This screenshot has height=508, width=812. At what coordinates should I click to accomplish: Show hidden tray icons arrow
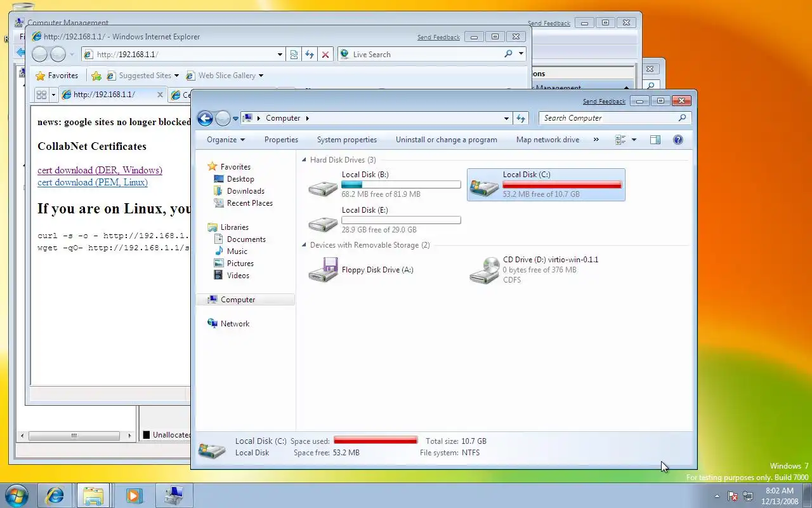tap(717, 496)
